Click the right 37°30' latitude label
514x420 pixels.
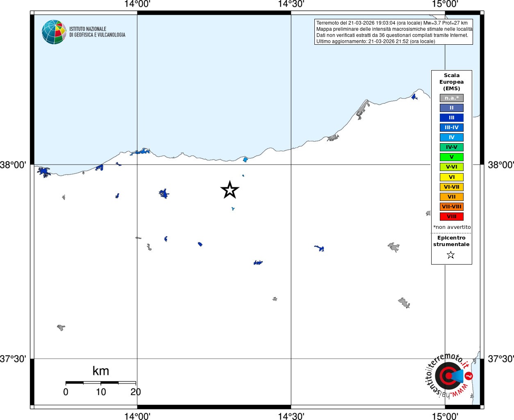[501, 359]
